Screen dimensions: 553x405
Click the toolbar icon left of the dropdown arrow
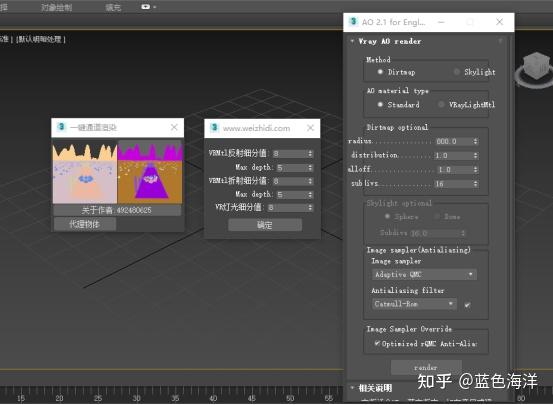[145, 7]
